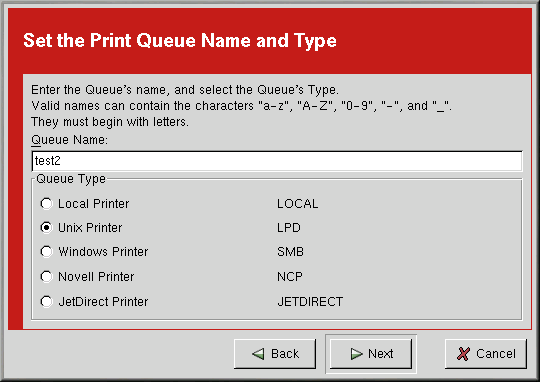Screen dimensions: 540x382
Task: Pick the Novell Printer radio button
Action: tap(46, 277)
